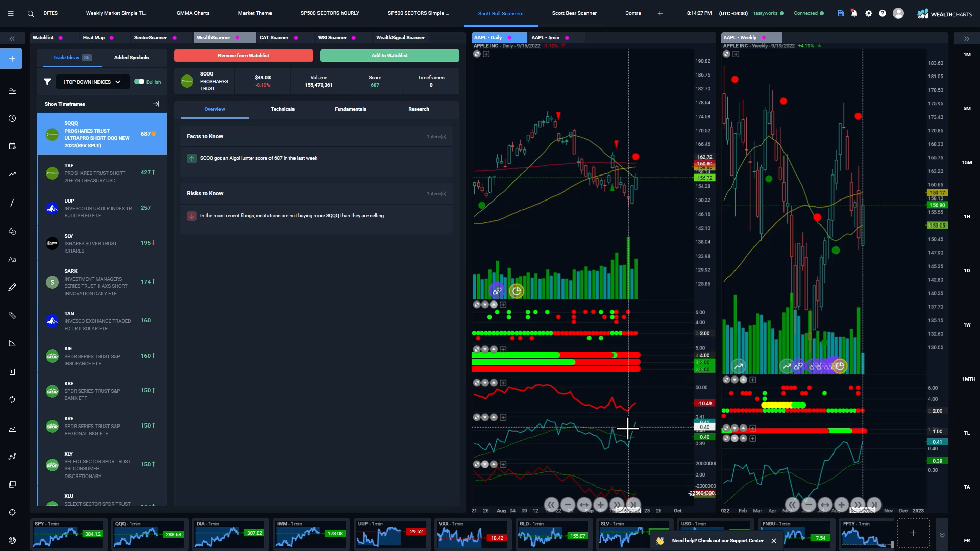Click Remove from Watchlist button
Image resolution: width=980 pixels, height=551 pixels.
(243, 56)
